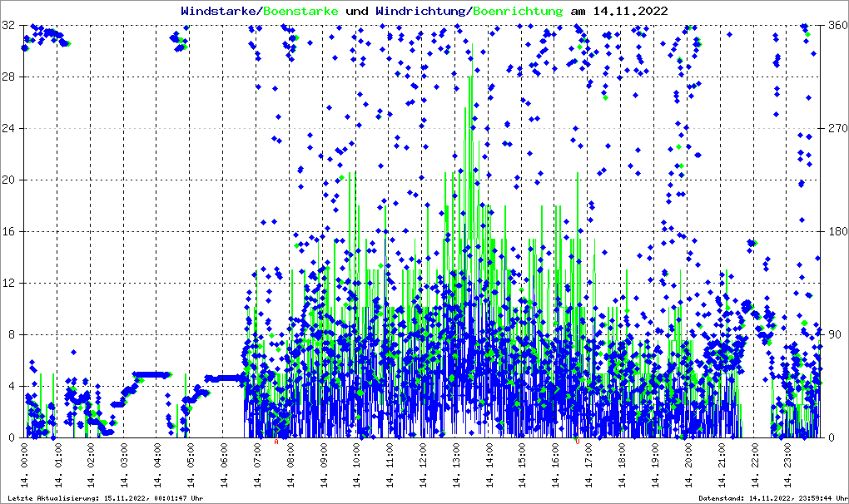Screen dimensions: 849x504
Task: Click the '14. 09:00' time axis label
Action: point(323,465)
